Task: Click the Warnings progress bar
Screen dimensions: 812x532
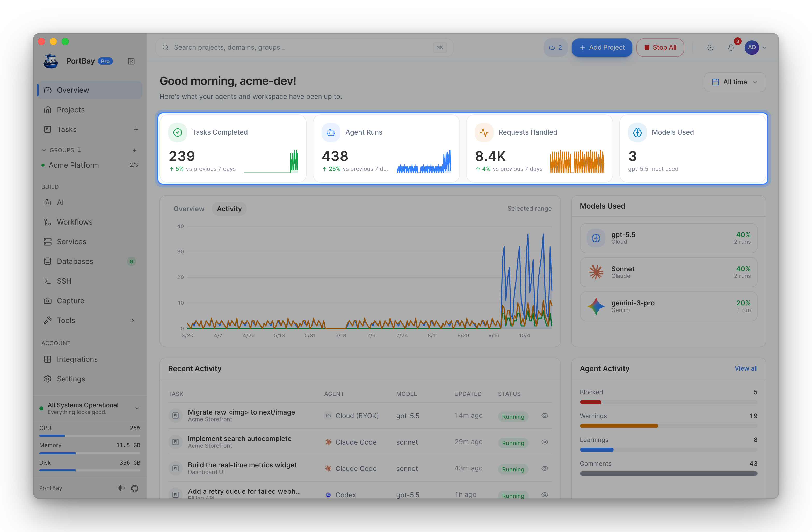Action: 668,426
